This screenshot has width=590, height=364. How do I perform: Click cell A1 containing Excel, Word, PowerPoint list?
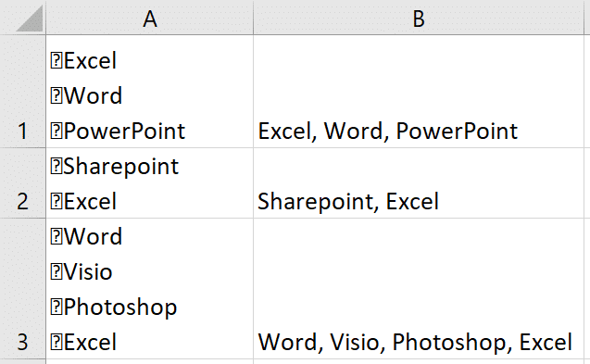pyautogui.click(x=150, y=92)
